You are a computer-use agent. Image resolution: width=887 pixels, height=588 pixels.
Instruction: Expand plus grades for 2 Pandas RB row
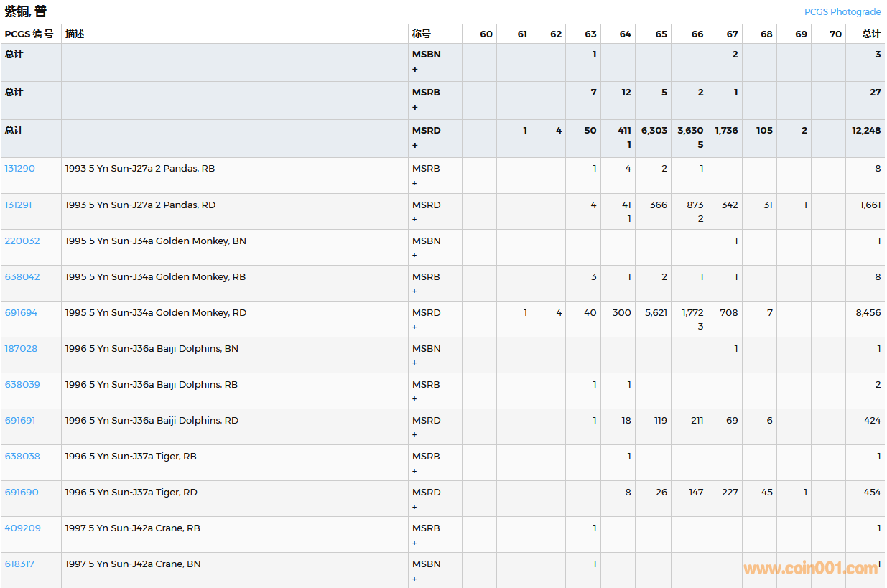pos(414,184)
